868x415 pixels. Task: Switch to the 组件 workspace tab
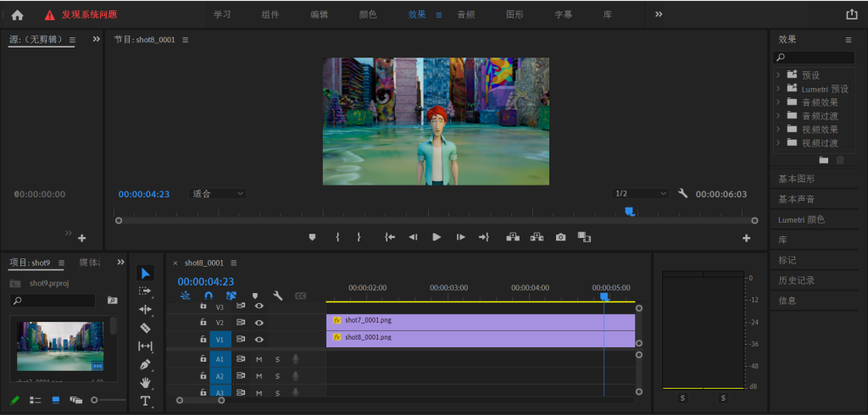[270, 15]
